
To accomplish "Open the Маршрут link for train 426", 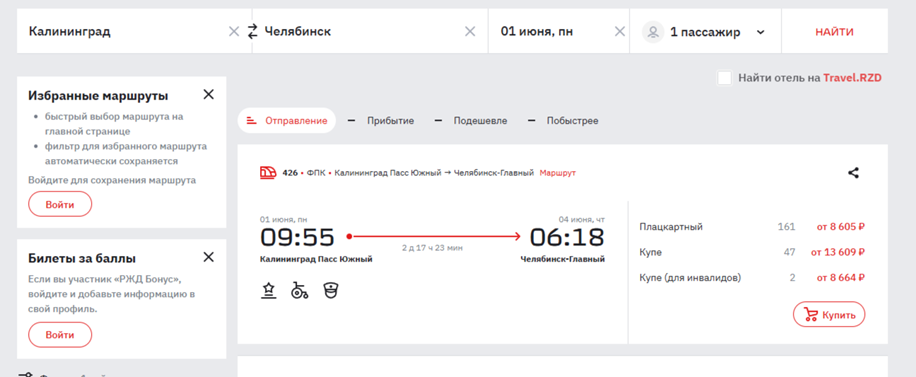I will (x=558, y=173).
